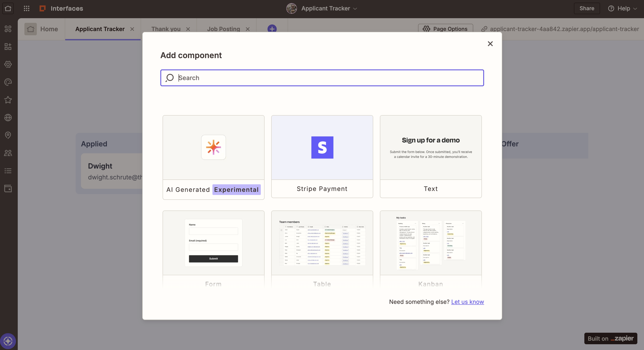This screenshot has width=644, height=350.
Task: Switch to the Job Posting tab
Action: coord(224,29)
